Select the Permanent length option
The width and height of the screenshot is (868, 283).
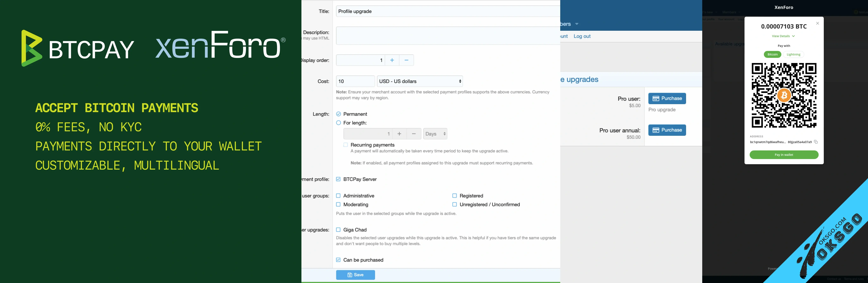[339, 114]
